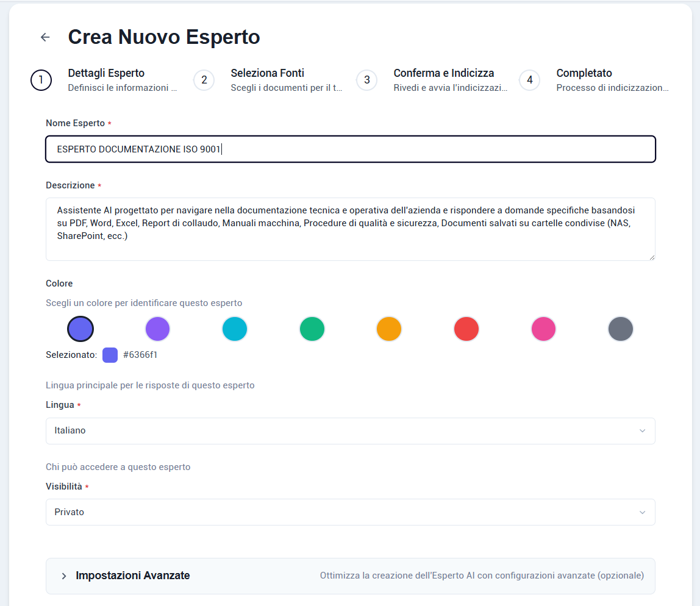700x606 pixels.
Task: Choose the orange color swatch
Action: (x=389, y=329)
